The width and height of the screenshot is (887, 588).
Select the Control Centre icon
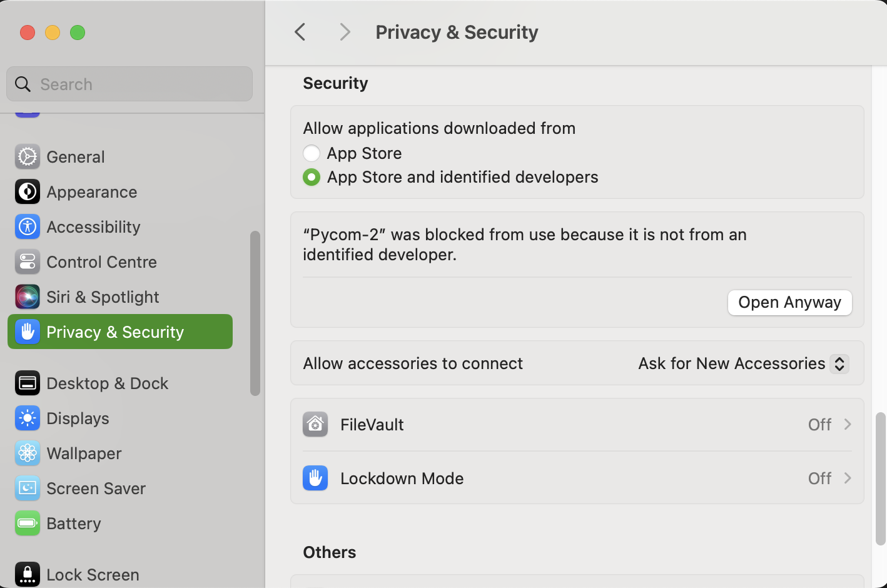pos(28,262)
